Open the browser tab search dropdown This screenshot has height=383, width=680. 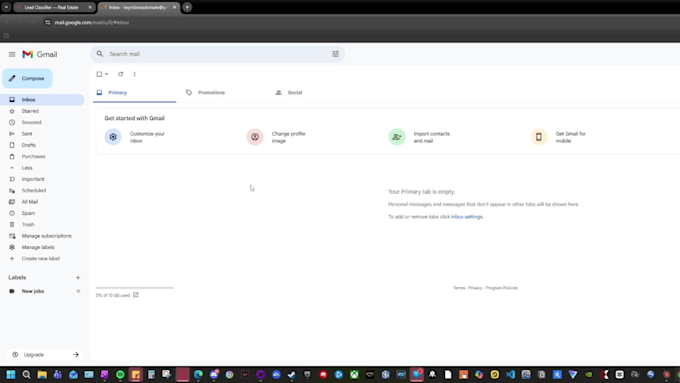click(6, 7)
